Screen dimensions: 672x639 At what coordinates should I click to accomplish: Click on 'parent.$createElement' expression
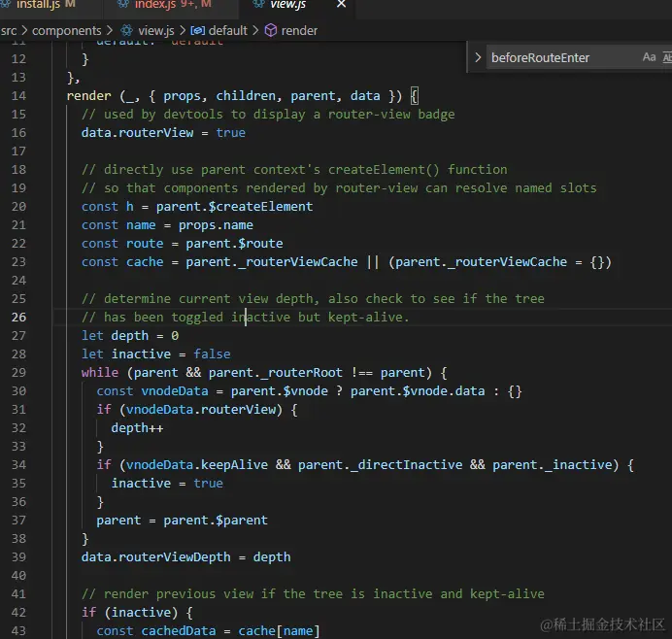point(234,207)
